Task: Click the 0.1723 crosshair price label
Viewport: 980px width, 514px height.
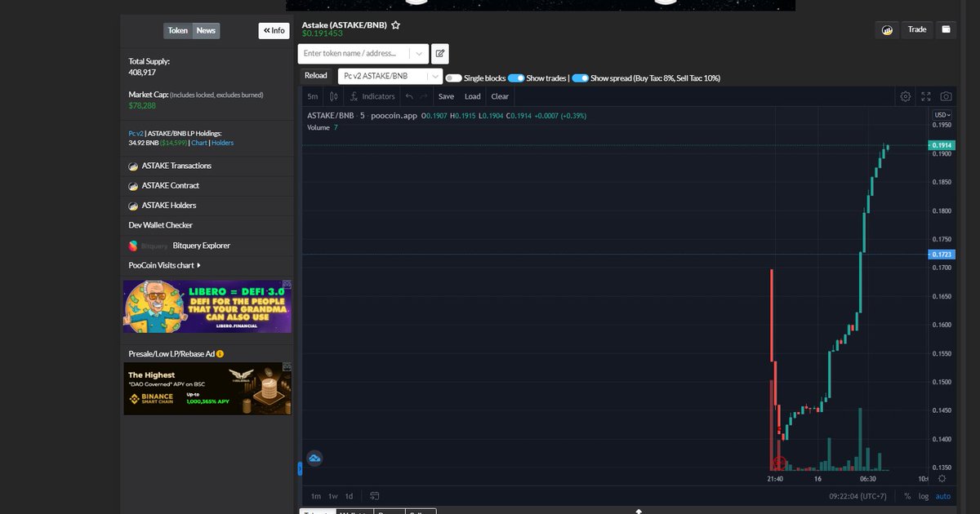Action: tap(942, 255)
